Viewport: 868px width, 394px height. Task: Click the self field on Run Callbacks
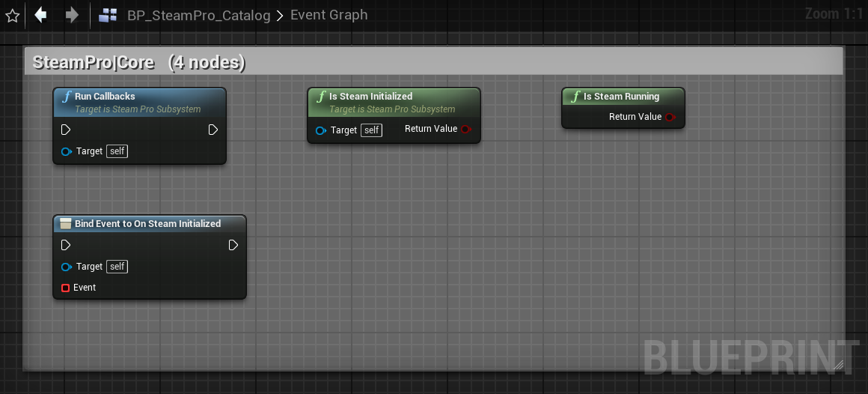tap(117, 151)
